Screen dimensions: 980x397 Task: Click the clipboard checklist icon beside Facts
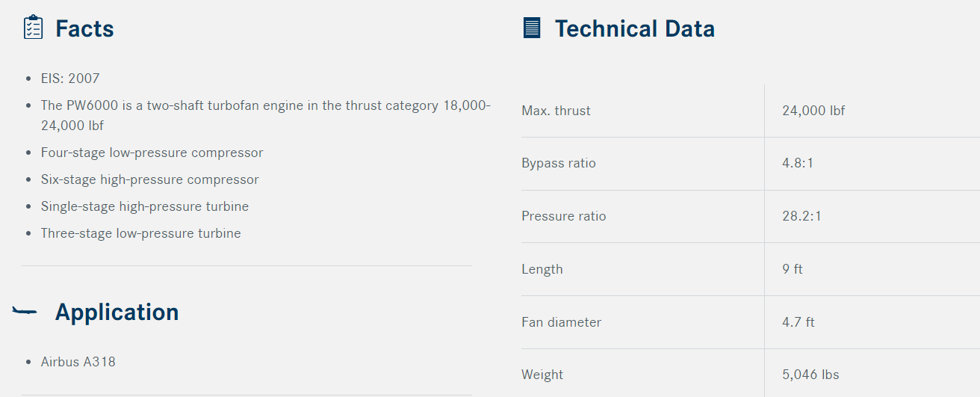pyautogui.click(x=33, y=28)
